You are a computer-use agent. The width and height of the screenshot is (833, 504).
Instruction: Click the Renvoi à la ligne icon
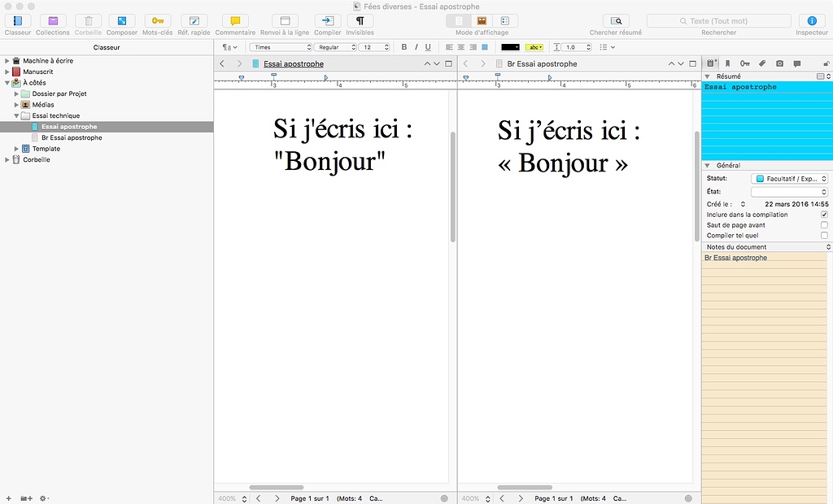click(x=285, y=20)
